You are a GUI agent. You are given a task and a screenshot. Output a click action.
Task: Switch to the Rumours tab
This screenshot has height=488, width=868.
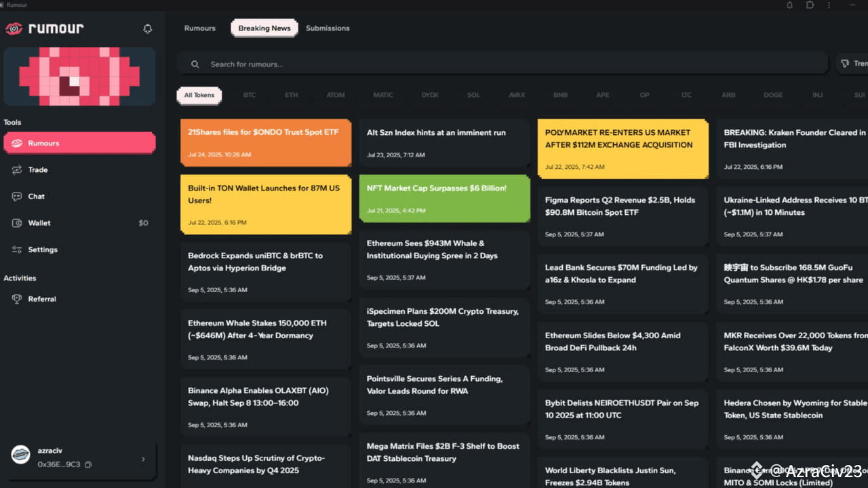(199, 28)
